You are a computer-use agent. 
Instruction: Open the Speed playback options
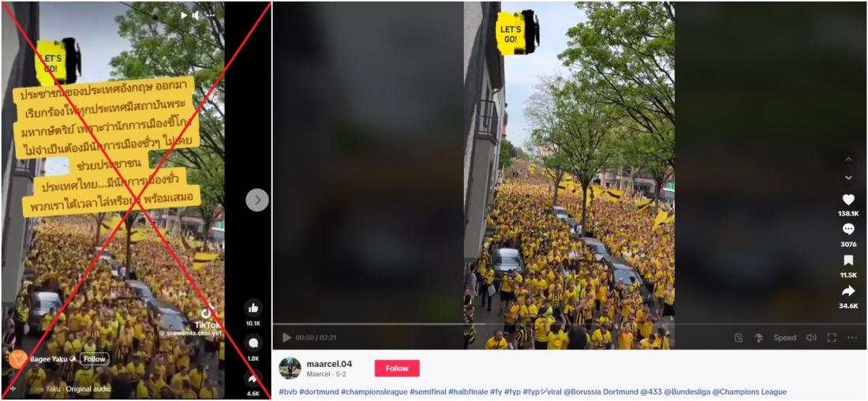(x=784, y=337)
